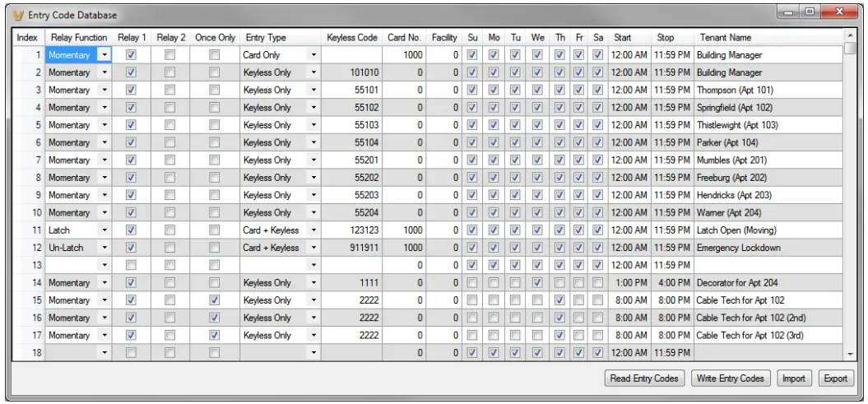This screenshot has height=404, width=868.
Task: Click the Tenant Name column header
Action: coord(725,38)
